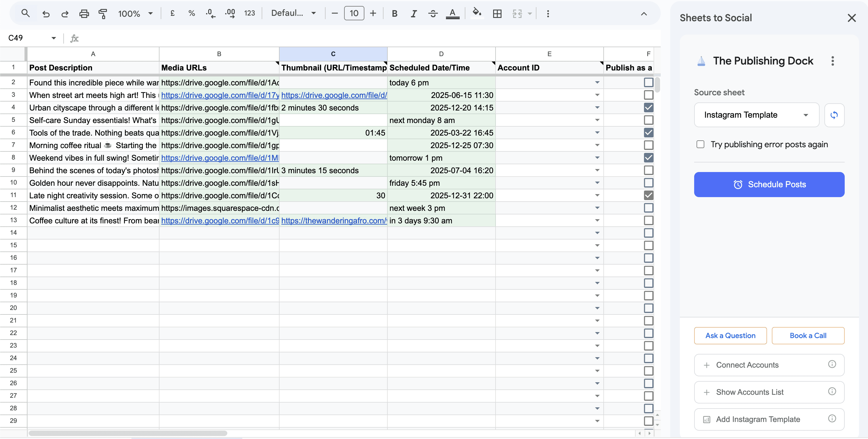The image size is (868, 439).
Task: Click the Book a Call button
Action: pos(808,335)
